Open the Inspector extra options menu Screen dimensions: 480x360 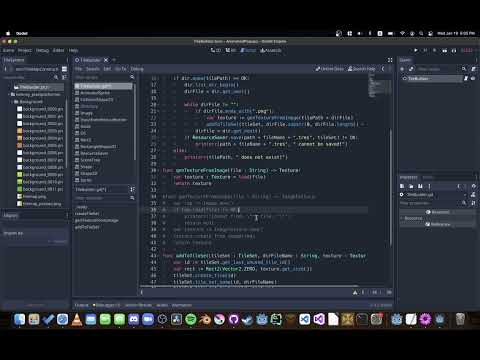(429, 186)
